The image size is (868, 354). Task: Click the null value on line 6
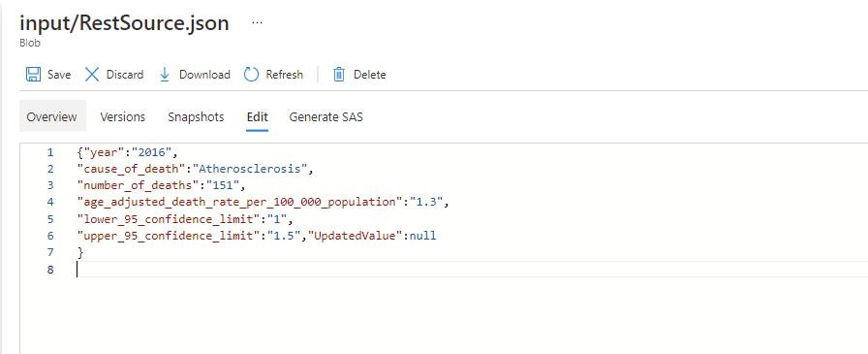423,236
